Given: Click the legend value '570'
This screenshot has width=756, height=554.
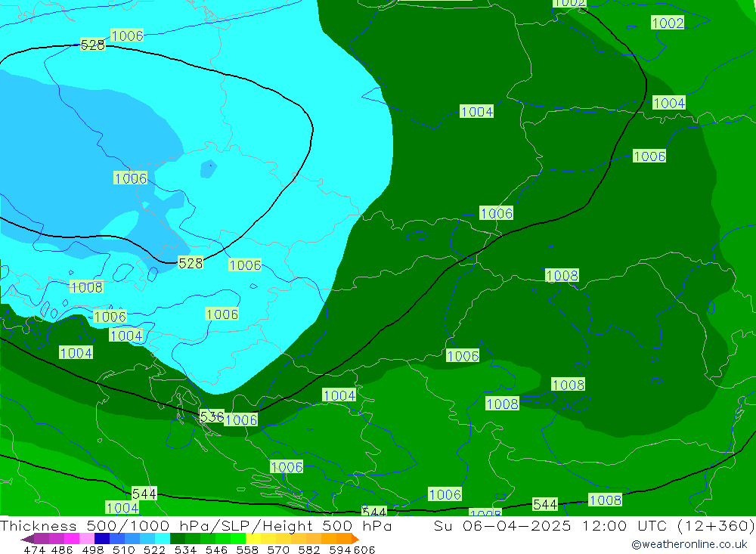Looking at the screenshot, I should (278, 549).
